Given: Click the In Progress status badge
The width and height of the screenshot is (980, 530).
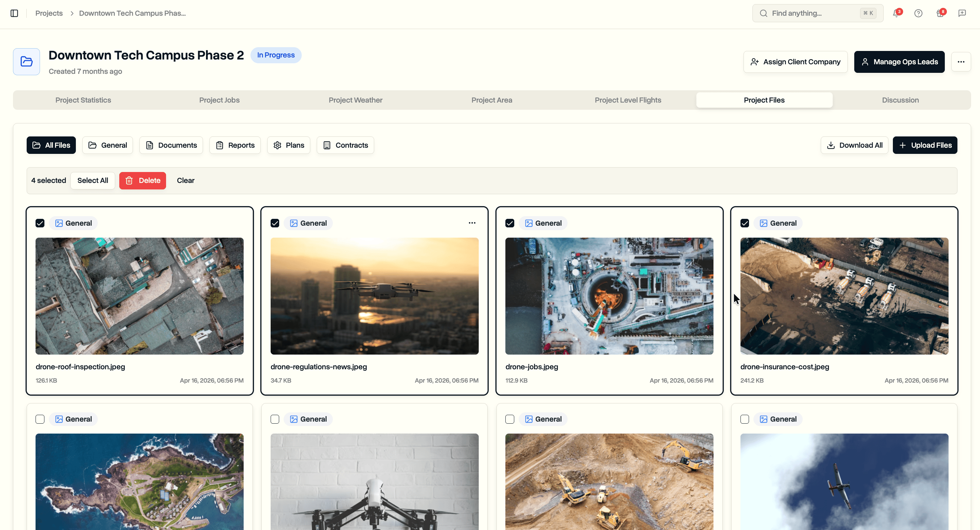Looking at the screenshot, I should click(276, 55).
